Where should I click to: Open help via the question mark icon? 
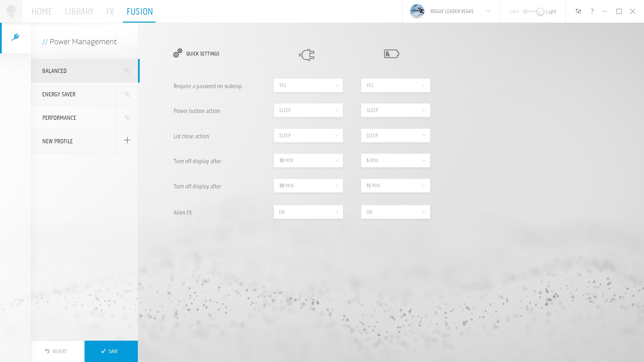[592, 12]
